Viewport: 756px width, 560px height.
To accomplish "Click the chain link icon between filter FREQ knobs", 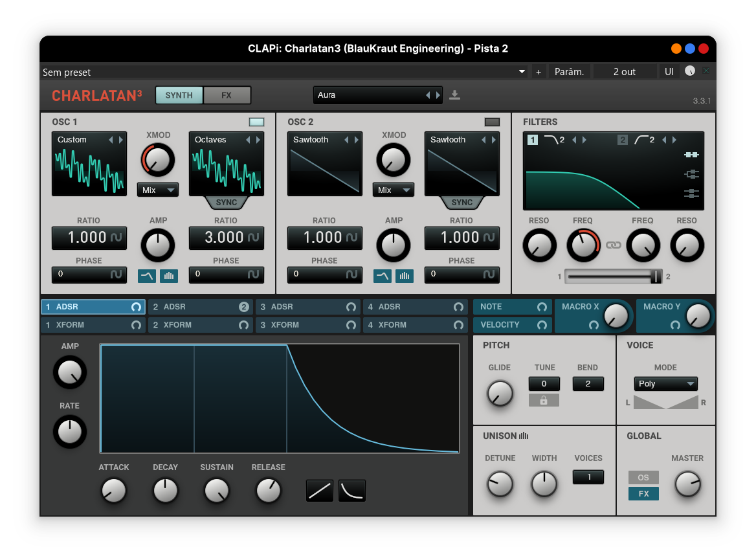I will click(x=613, y=245).
